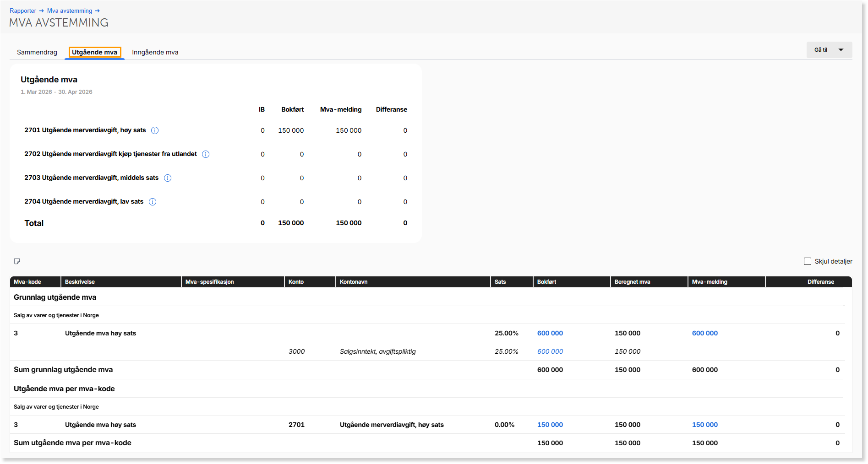
Task: Open Mva-melding 600 000 link in grunnlag row
Action: (705, 333)
